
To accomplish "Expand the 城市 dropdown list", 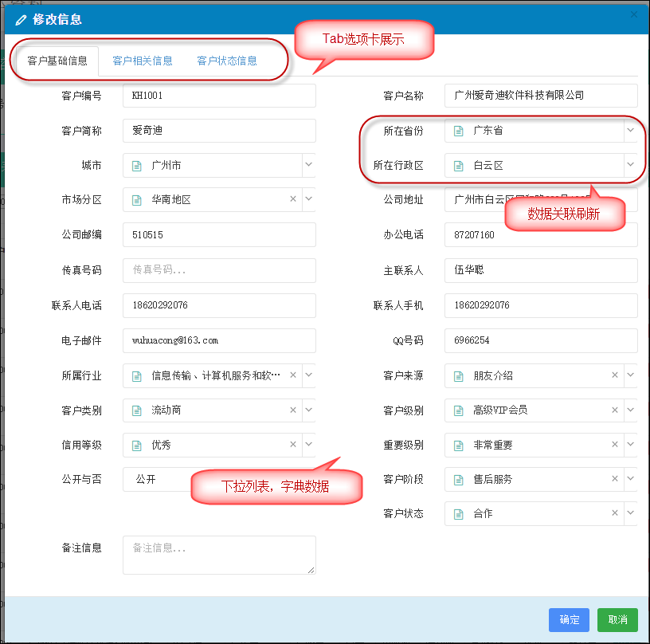I will tap(309, 165).
